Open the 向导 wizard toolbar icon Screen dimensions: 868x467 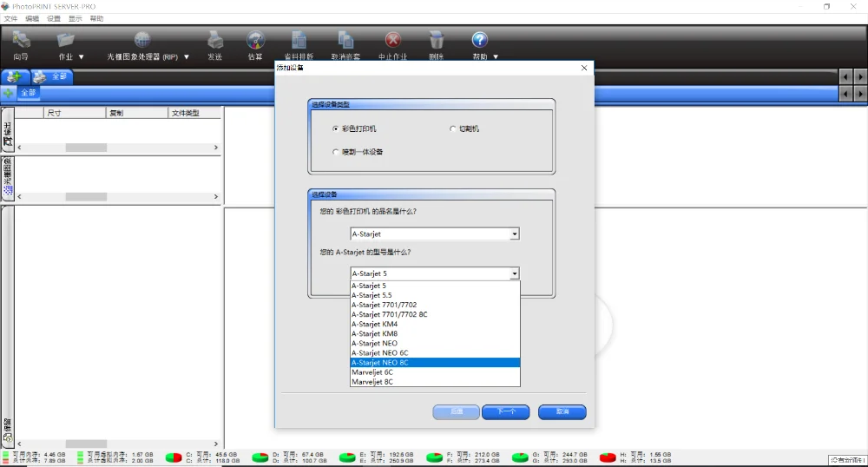click(21, 41)
